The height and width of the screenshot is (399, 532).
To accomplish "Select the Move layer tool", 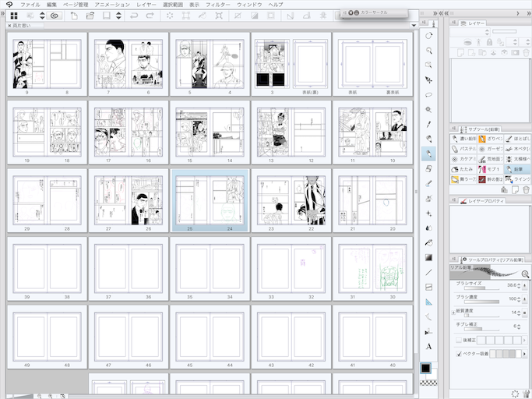I will pyautogui.click(x=429, y=79).
